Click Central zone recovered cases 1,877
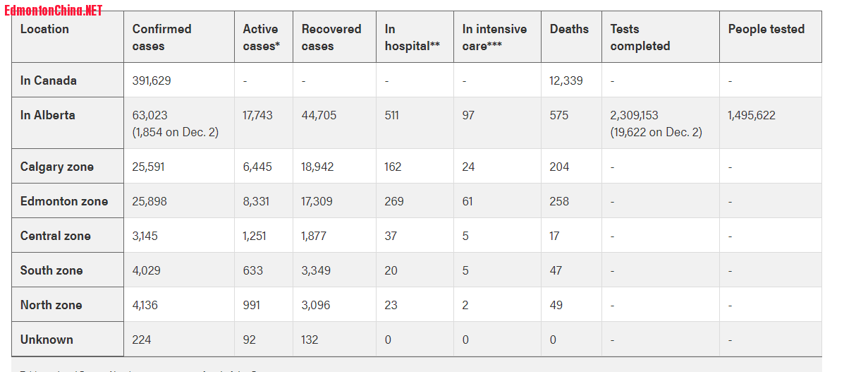868x372 pixels. tap(314, 236)
